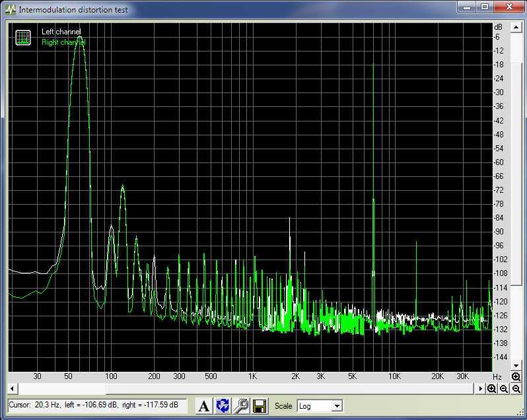Click the spectrum grid icon beside the channel legend

pyautogui.click(x=23, y=37)
